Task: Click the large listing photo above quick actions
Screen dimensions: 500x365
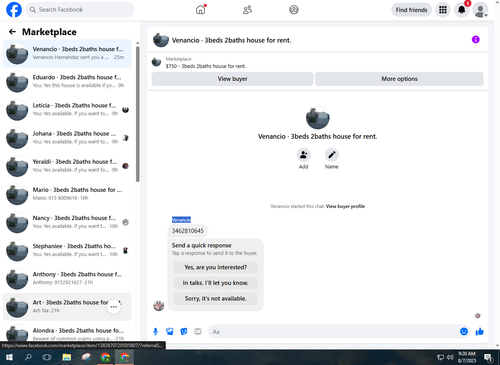Action: (x=318, y=118)
